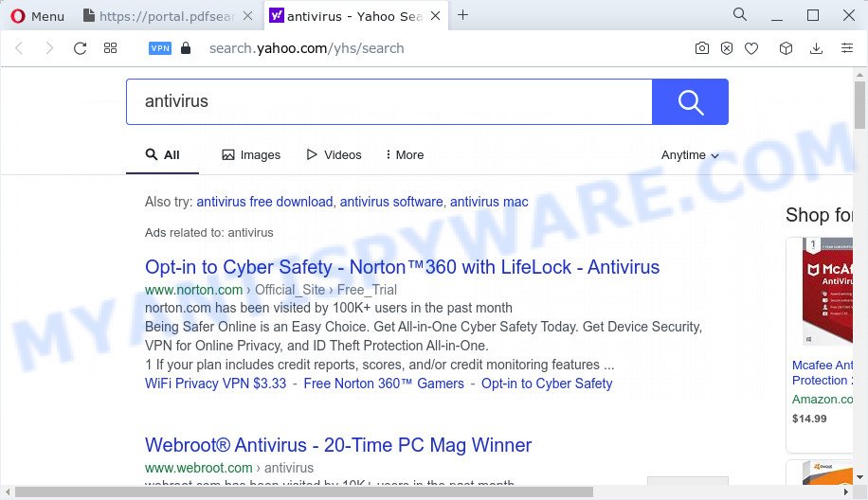This screenshot has height=500, width=868.
Task: Open Norton 360 with LifeLock ad title
Action: [x=402, y=267]
